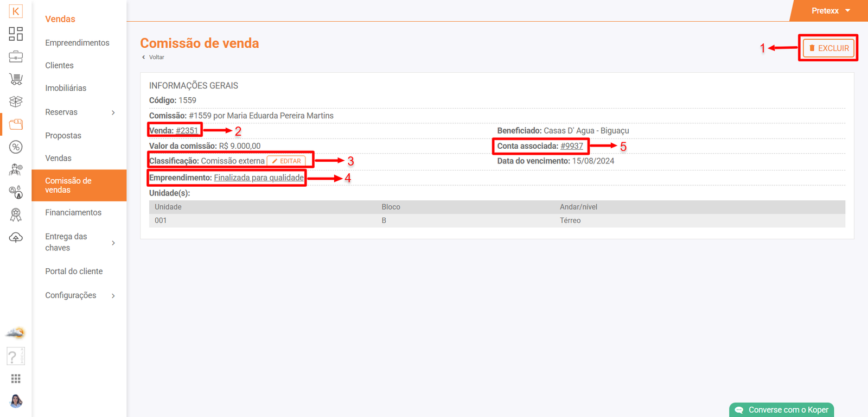Open the shopping cart module icon
This screenshot has height=417, width=868.
pyautogui.click(x=16, y=79)
